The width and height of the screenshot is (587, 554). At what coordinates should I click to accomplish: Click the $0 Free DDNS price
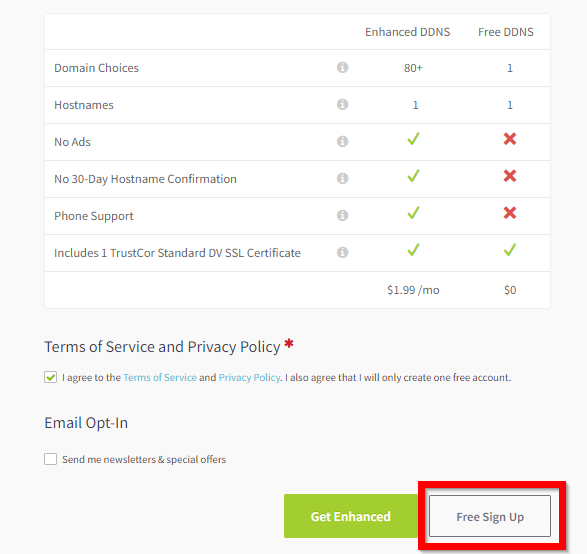tap(510, 290)
